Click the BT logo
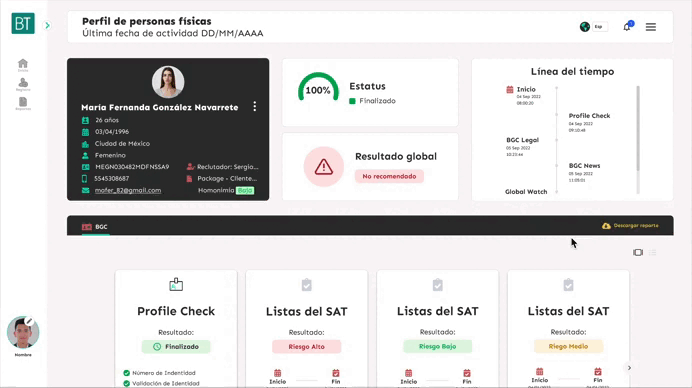Screen dimensions: 692x388 click(x=23, y=23)
